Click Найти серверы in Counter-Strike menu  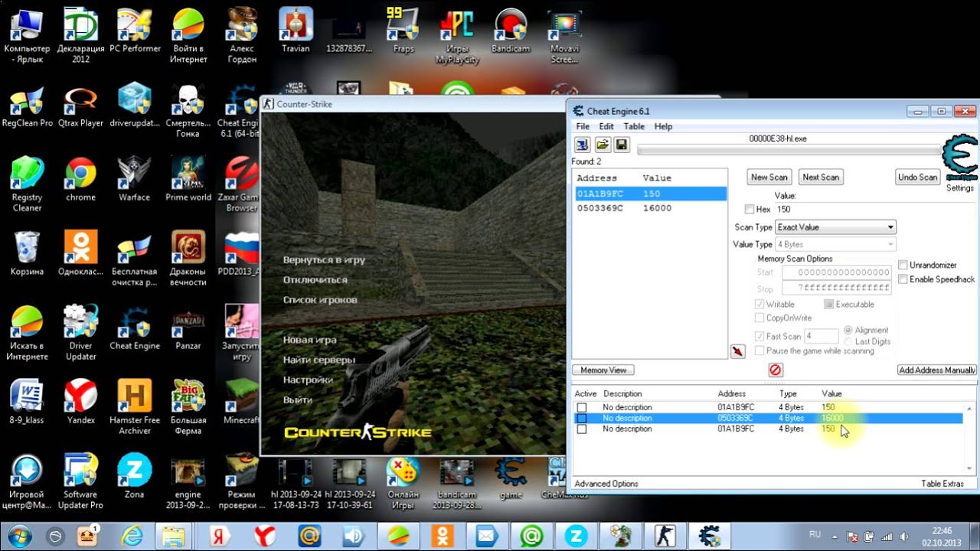(319, 360)
